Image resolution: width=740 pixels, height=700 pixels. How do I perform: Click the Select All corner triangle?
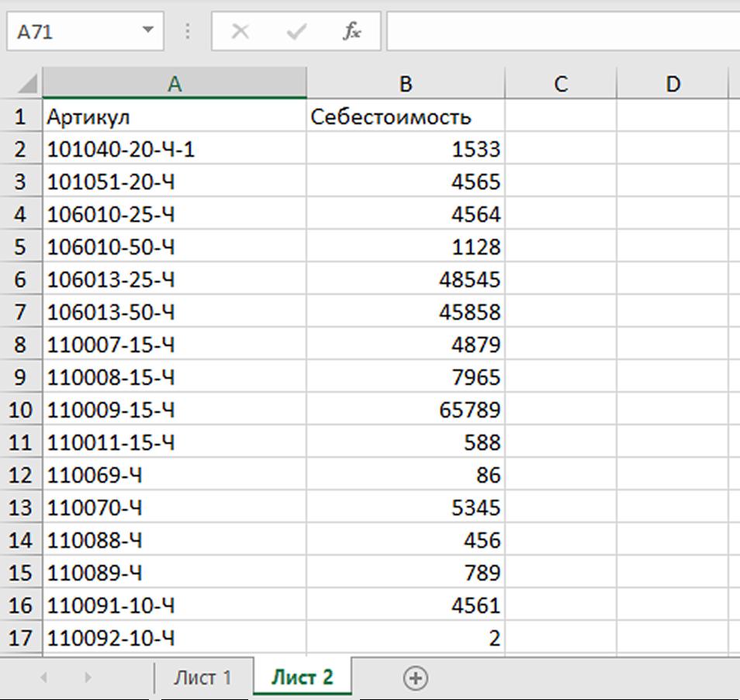point(27,84)
